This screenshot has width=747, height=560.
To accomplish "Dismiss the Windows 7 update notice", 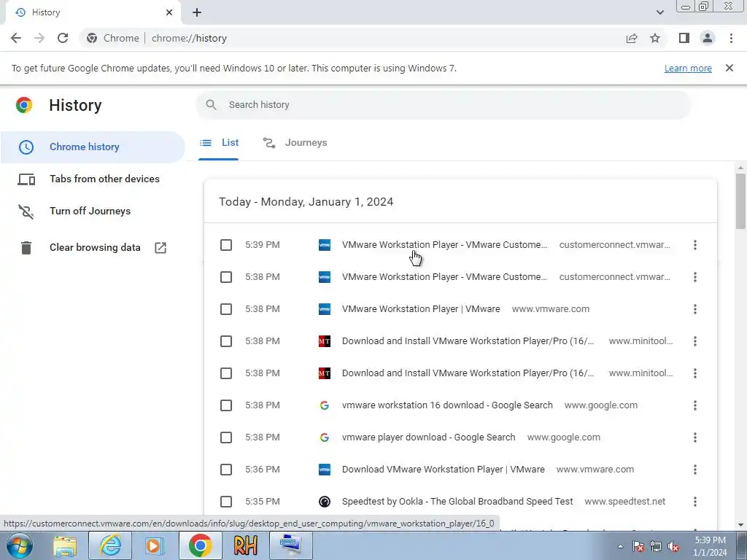I will pos(729,68).
